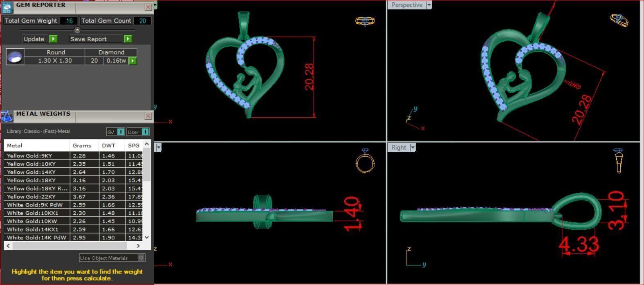Enable Use Object Materials option
The image size is (644, 285).
pyautogui.click(x=141, y=258)
